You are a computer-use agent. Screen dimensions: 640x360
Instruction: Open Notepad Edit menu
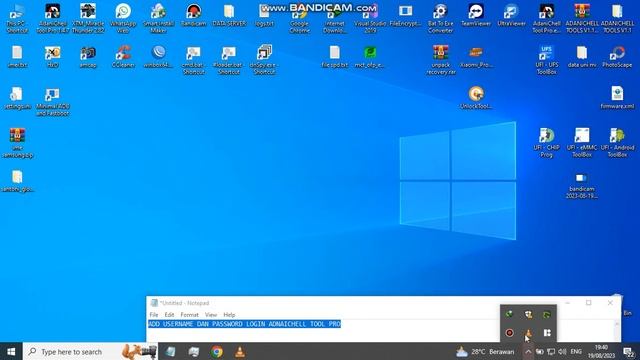click(x=169, y=315)
